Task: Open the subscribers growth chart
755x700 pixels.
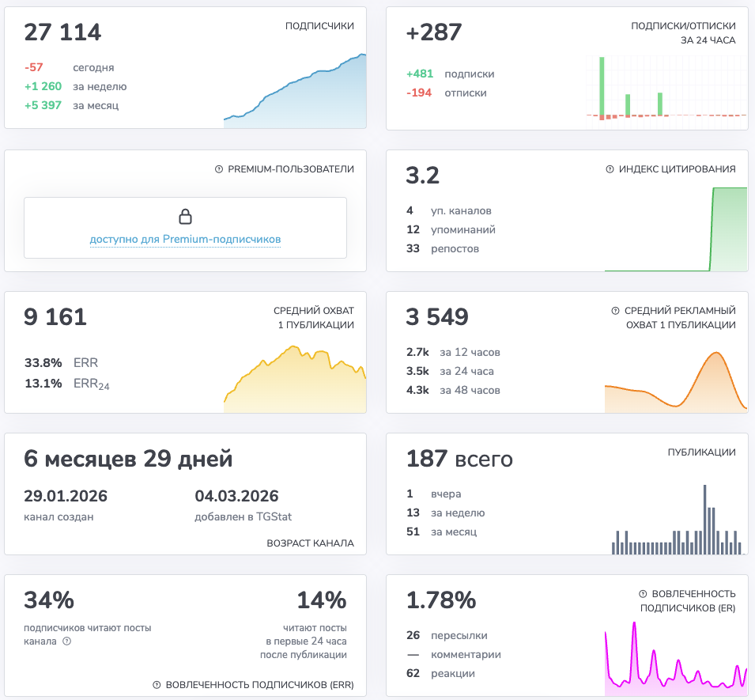Action: pyautogui.click(x=295, y=91)
